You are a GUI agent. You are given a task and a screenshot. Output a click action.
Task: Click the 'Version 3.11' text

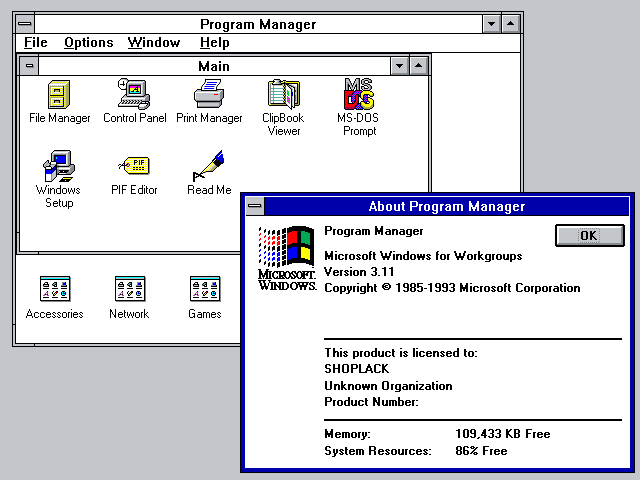[x=359, y=272]
